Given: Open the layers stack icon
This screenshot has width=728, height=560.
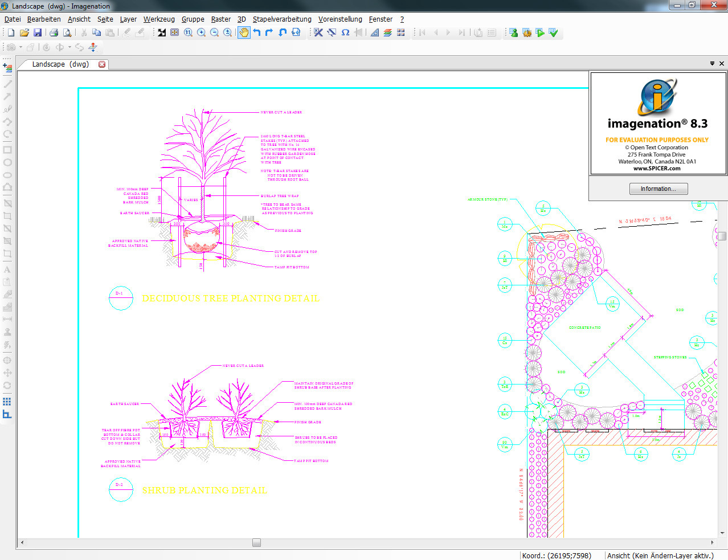Looking at the screenshot, I should click(x=387, y=32).
